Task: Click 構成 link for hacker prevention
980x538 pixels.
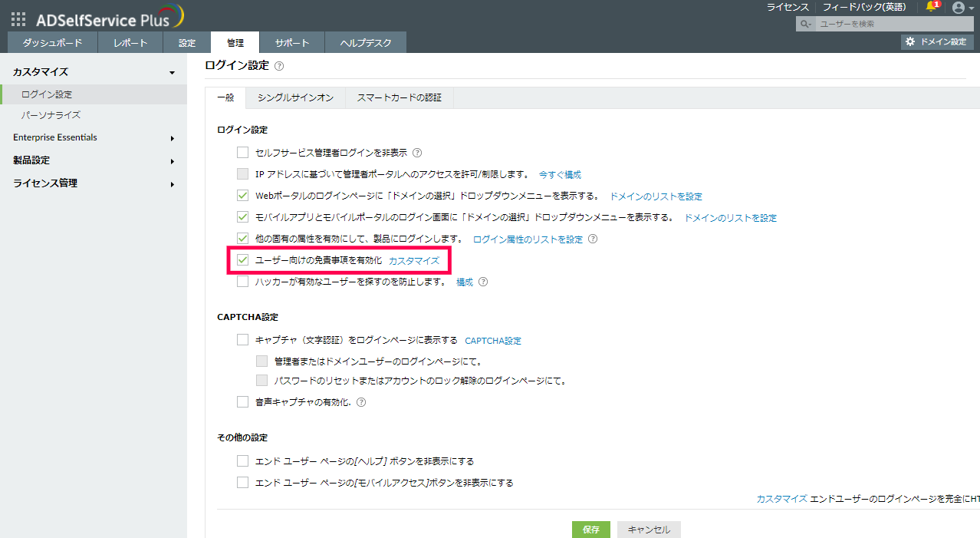Action: [465, 282]
